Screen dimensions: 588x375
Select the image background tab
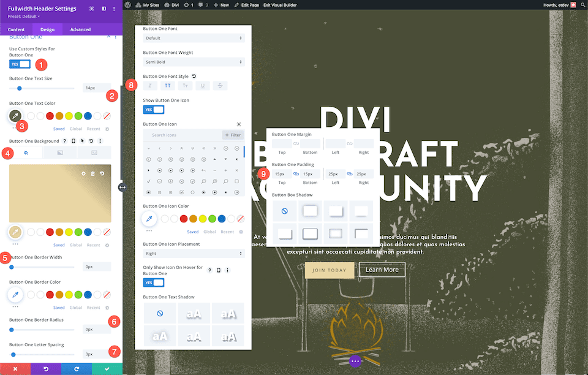coord(94,153)
